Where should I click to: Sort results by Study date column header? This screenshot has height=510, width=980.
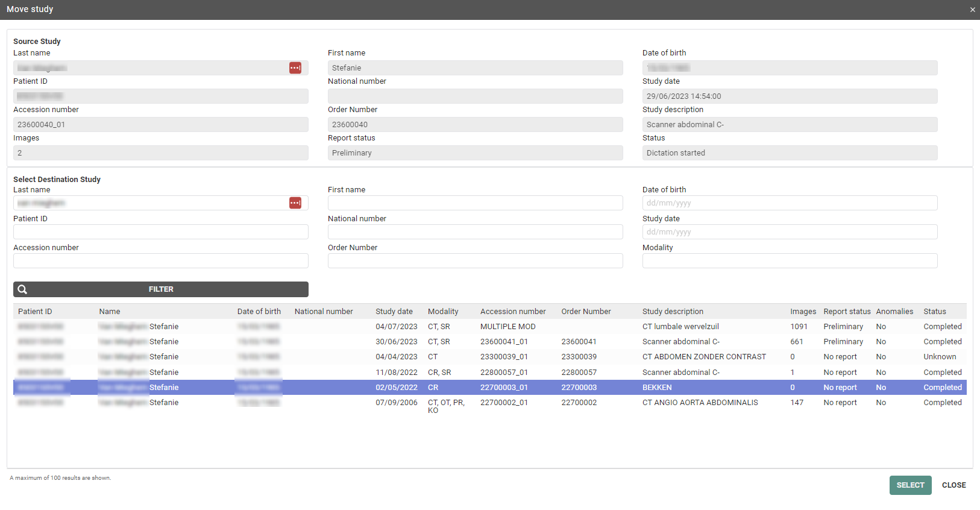click(x=394, y=312)
